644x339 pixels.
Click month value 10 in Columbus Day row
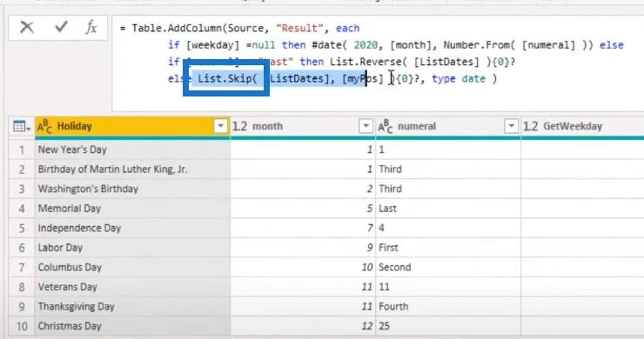(x=303, y=268)
